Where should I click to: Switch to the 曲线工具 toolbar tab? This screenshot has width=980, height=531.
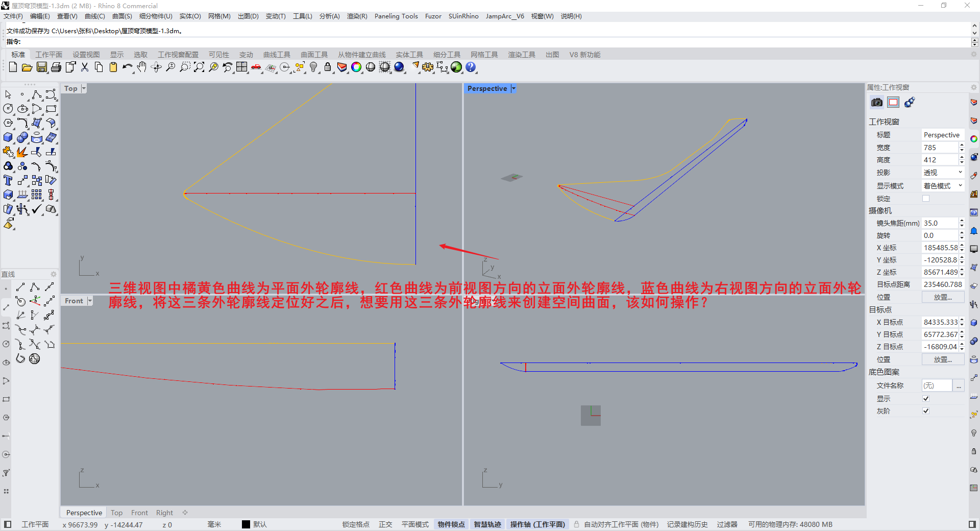[x=277, y=55]
